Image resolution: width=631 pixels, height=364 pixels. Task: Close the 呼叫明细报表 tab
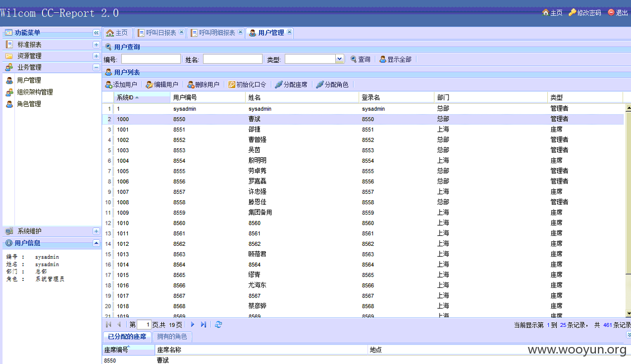(x=240, y=32)
